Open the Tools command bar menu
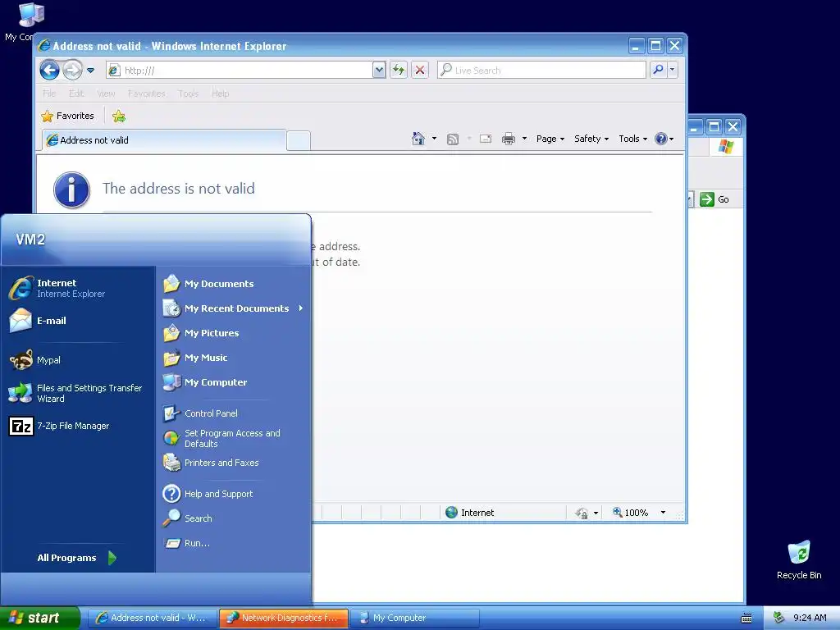The height and width of the screenshot is (630, 840). click(632, 139)
